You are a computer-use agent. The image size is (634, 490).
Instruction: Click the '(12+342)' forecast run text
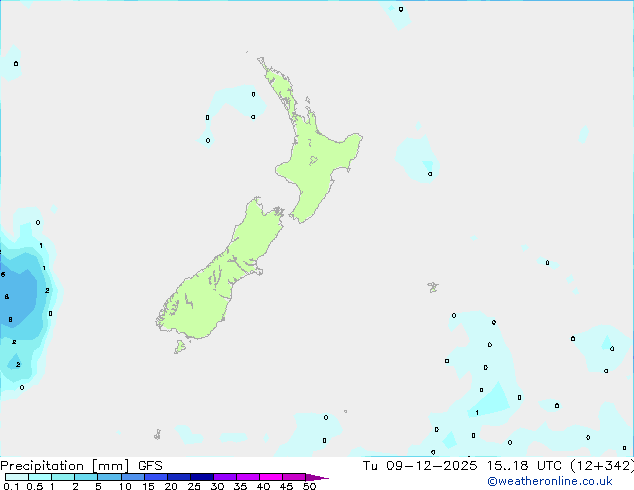point(602,466)
